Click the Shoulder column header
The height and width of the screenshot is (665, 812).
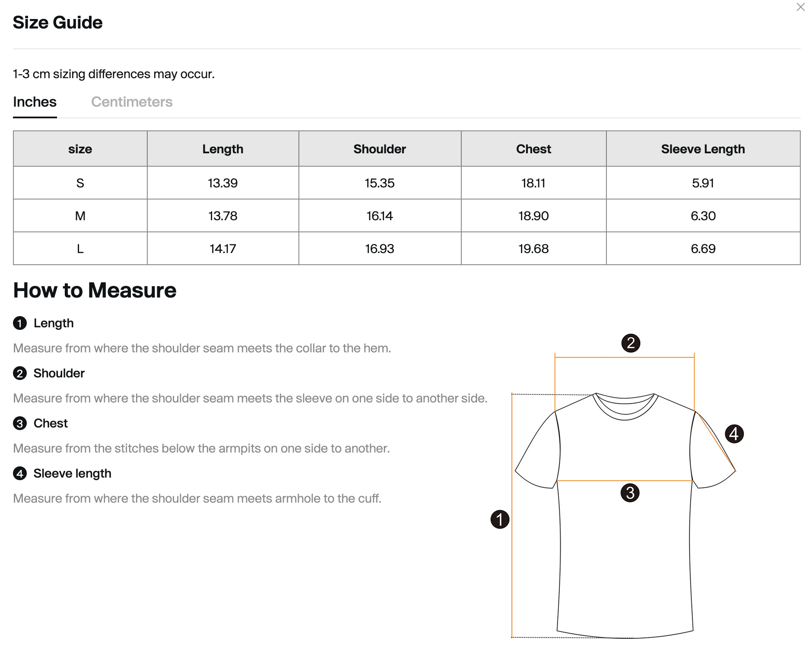[x=380, y=149]
